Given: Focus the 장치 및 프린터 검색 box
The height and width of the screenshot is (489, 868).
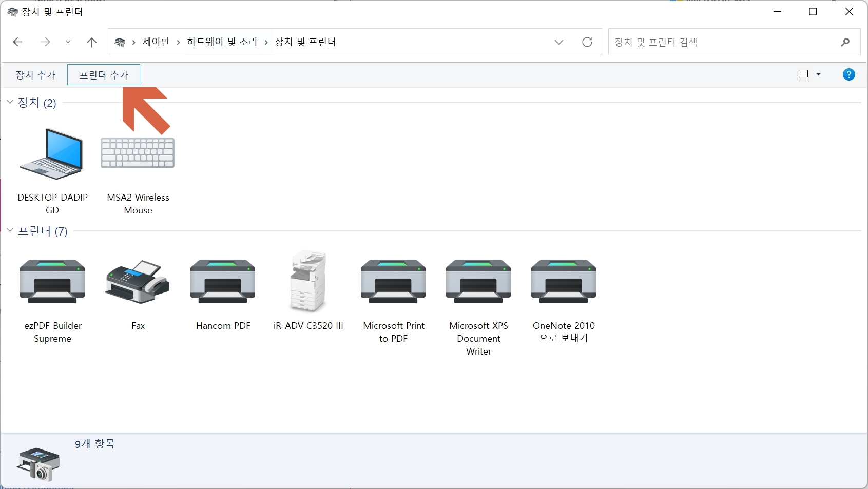Looking at the screenshot, I should click(734, 42).
